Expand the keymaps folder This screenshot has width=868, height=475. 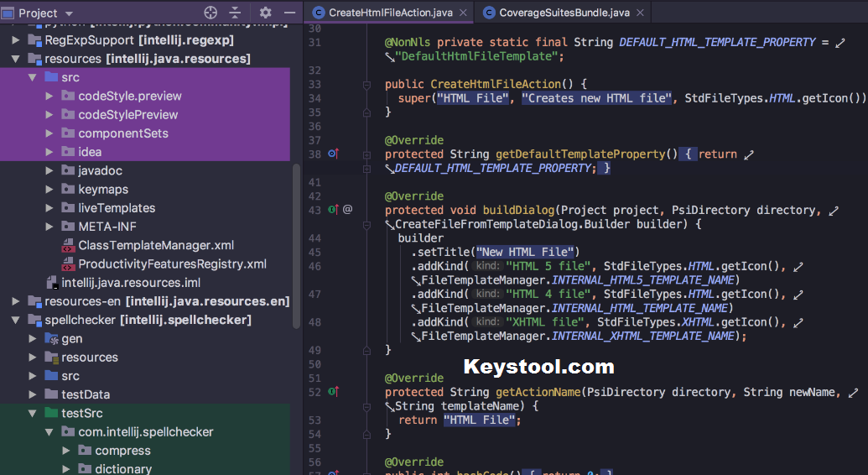tap(49, 189)
